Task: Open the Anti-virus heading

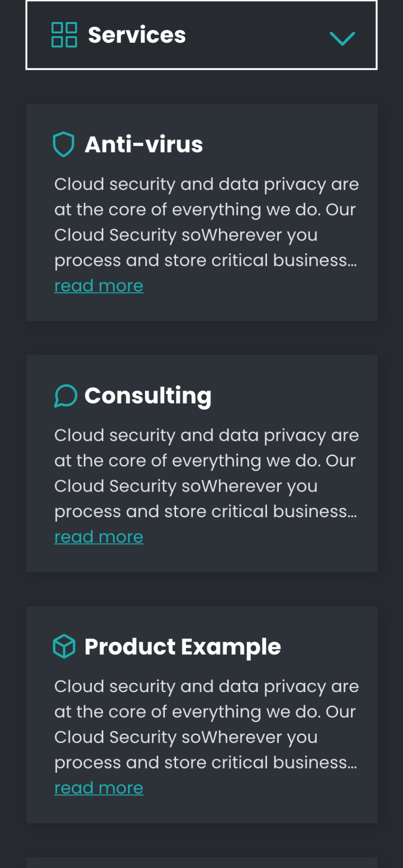Action: tap(144, 144)
